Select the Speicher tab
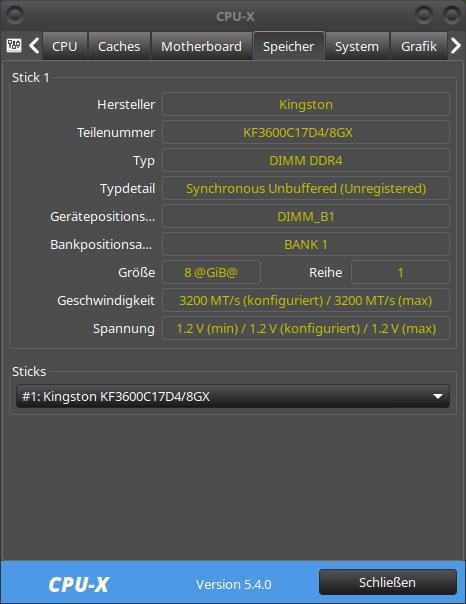The height and width of the screenshot is (604, 466). pyautogui.click(x=288, y=46)
